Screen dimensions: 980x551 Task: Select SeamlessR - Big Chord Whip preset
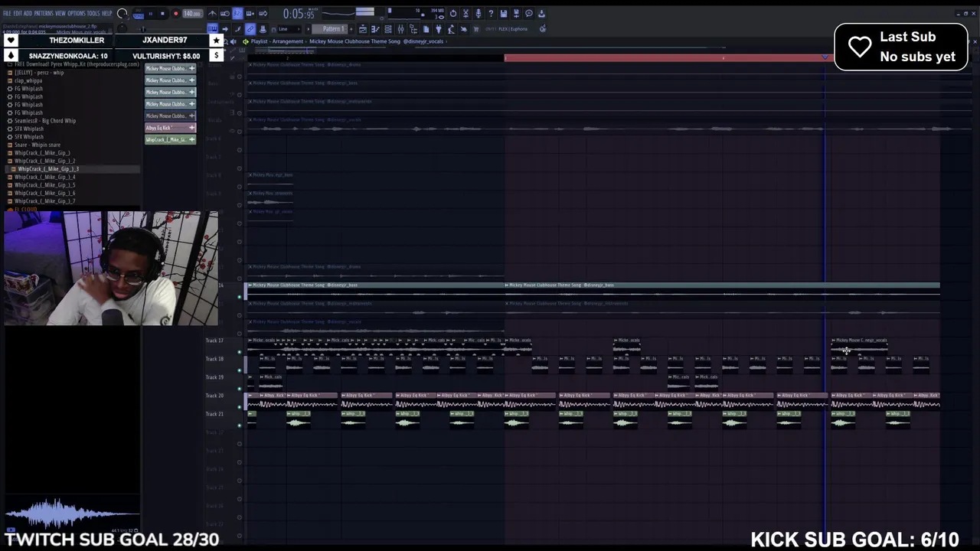(45, 121)
